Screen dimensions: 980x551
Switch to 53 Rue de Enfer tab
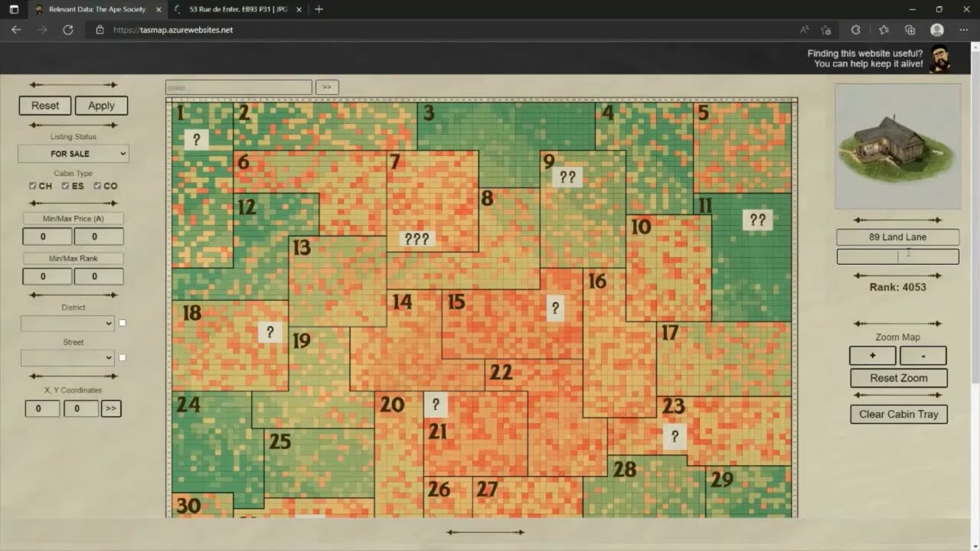point(237,9)
